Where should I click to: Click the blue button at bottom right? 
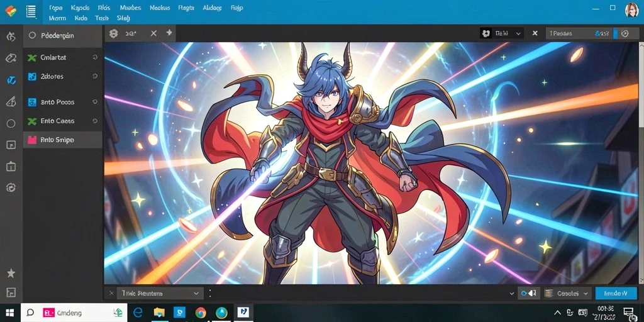(x=616, y=293)
